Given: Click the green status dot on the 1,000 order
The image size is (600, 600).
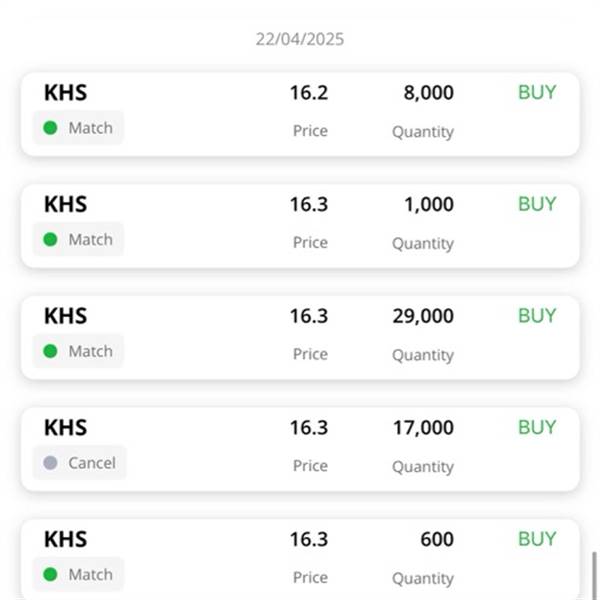Looking at the screenshot, I should pyautogui.click(x=50, y=240).
